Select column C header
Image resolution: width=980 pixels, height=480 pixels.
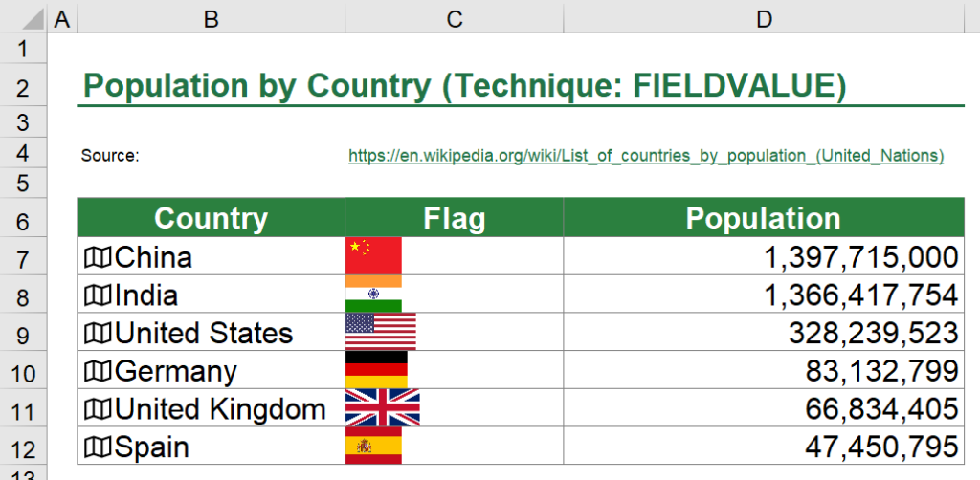pos(454,18)
